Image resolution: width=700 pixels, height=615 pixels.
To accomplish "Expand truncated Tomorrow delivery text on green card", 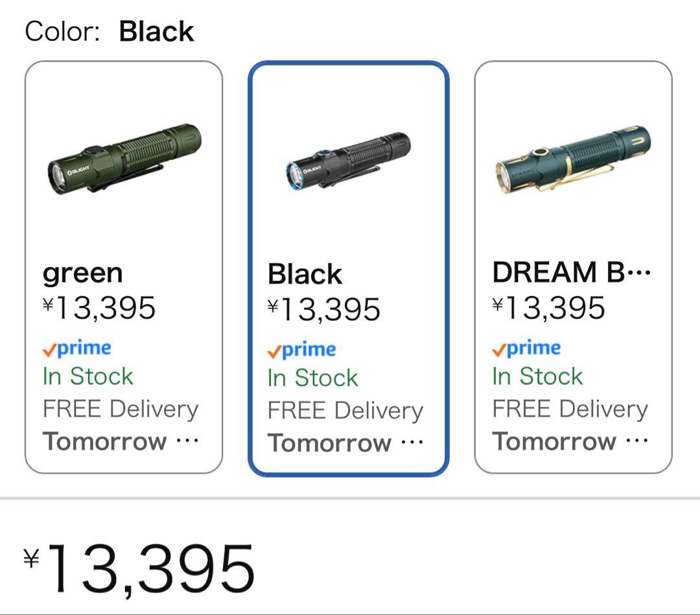I will pyautogui.click(x=187, y=442).
